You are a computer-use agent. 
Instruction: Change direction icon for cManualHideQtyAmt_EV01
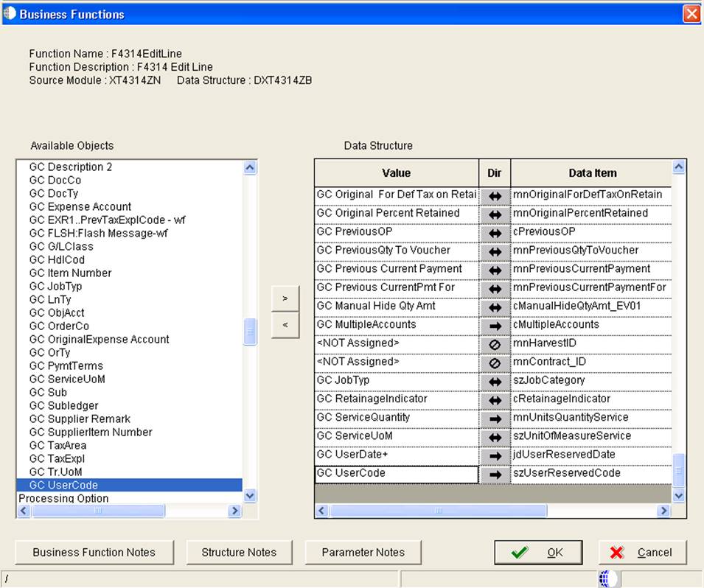pyautogui.click(x=495, y=307)
